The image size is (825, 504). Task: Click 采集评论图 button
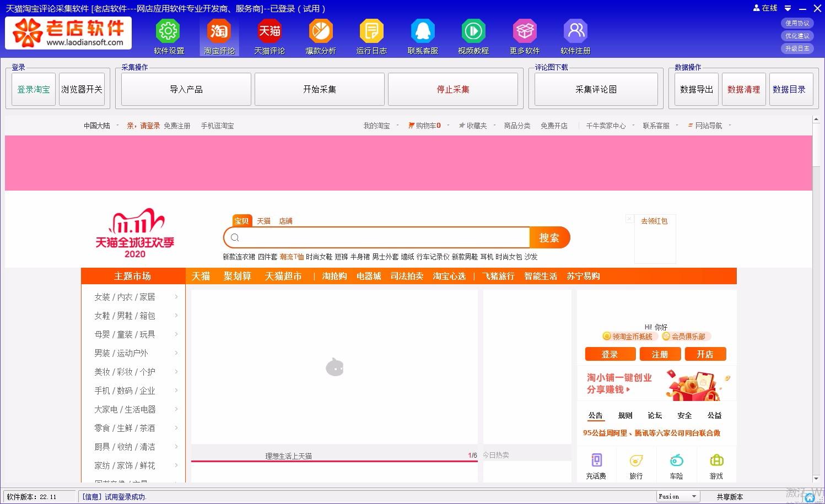[596, 89]
